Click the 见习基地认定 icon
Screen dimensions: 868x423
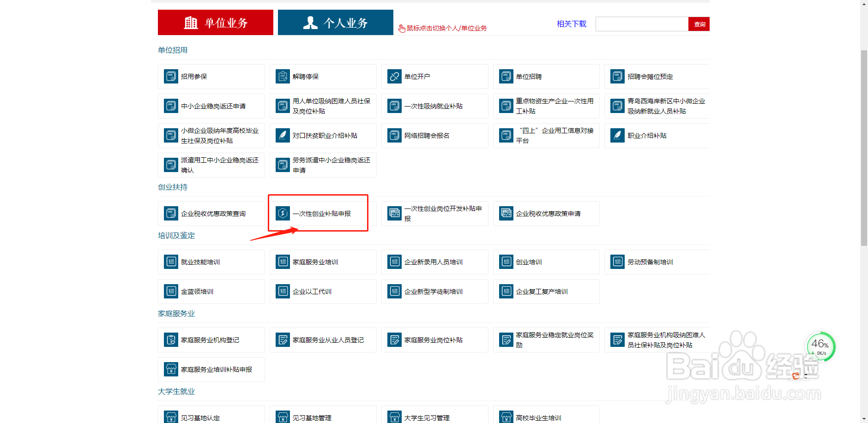click(171, 417)
